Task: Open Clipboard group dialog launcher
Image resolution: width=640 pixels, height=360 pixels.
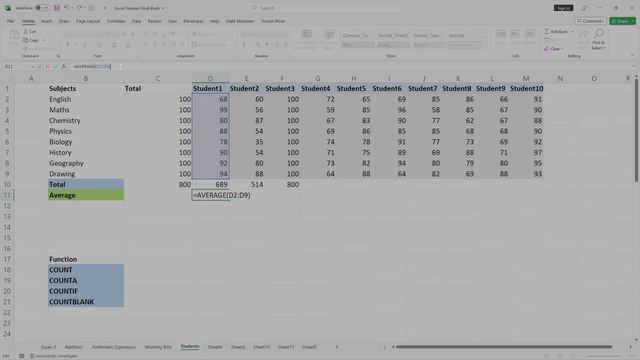Action: point(58,56)
